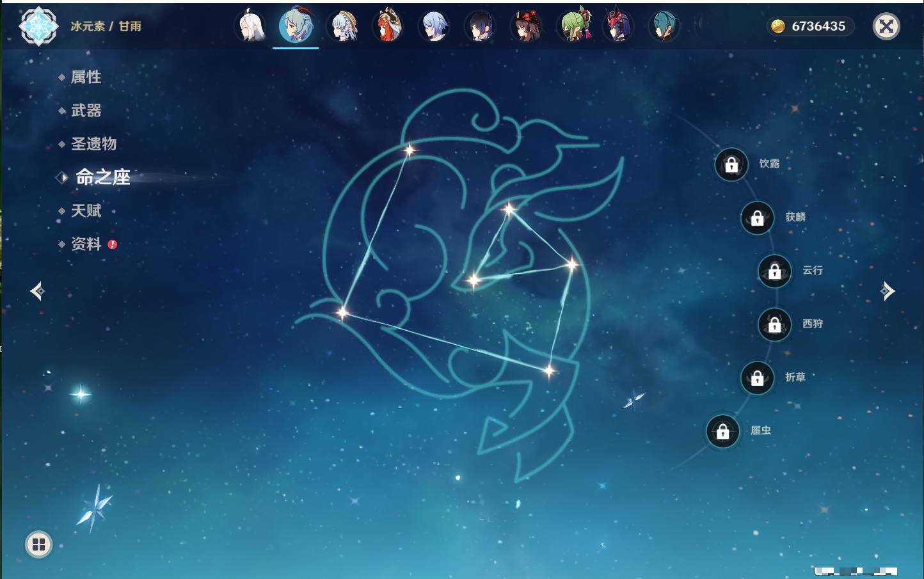The width and height of the screenshot is (924, 579).
Task: Choose avatar wearing the red tengu mask
Action: pos(618,26)
